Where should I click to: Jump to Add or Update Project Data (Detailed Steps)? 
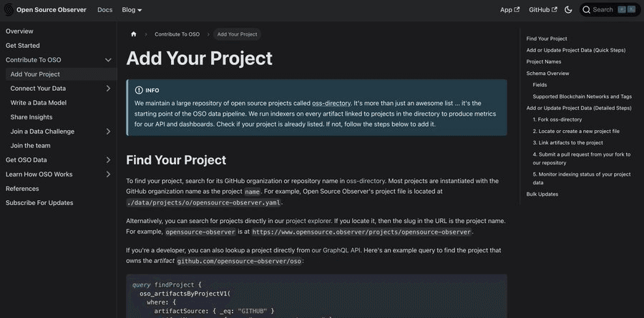click(x=579, y=109)
